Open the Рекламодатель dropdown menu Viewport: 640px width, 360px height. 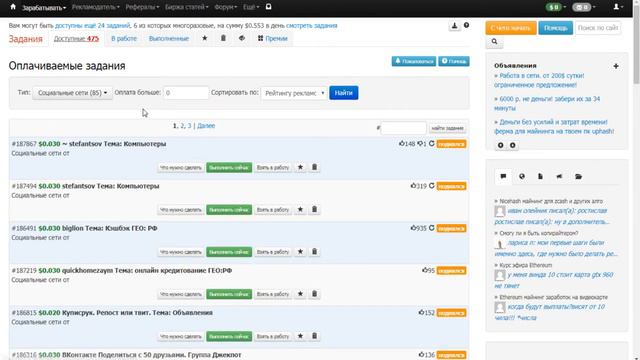(x=96, y=7)
